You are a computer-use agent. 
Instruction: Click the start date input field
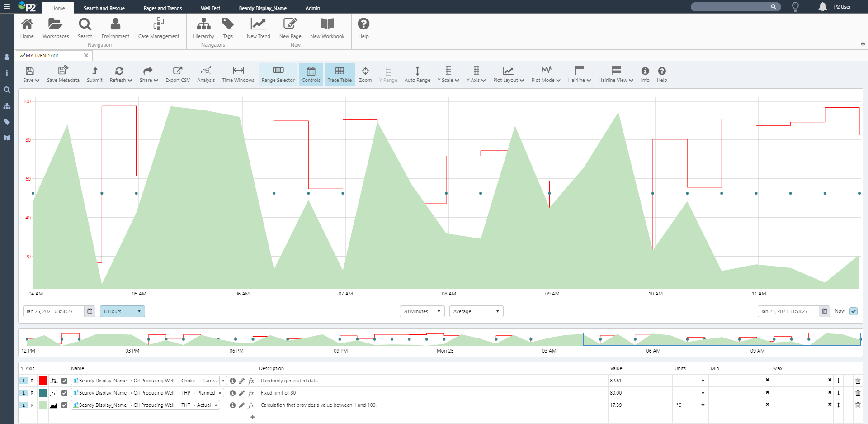(x=53, y=311)
